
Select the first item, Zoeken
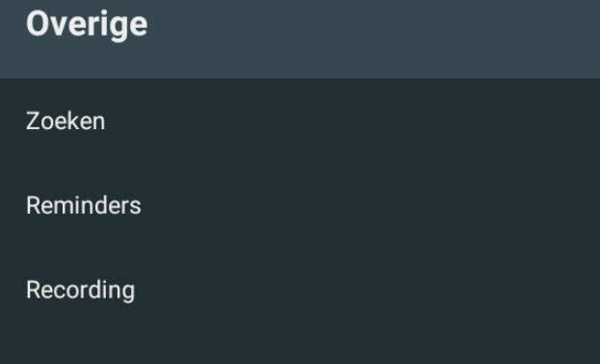pos(300,121)
